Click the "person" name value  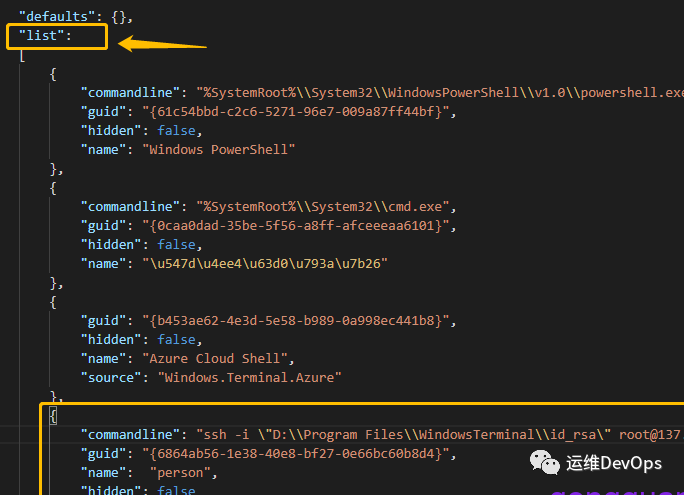coord(181,473)
